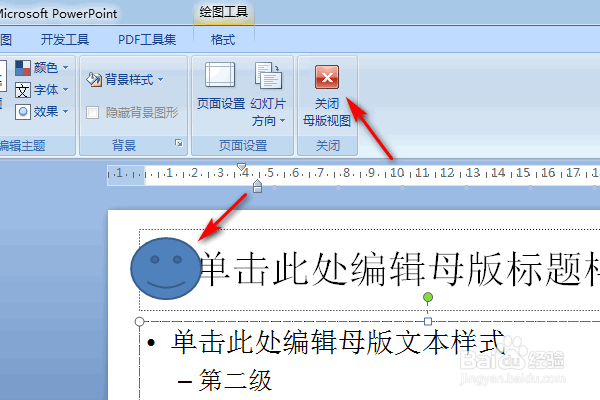Click the 关闭母版视图 text label

coord(327,112)
